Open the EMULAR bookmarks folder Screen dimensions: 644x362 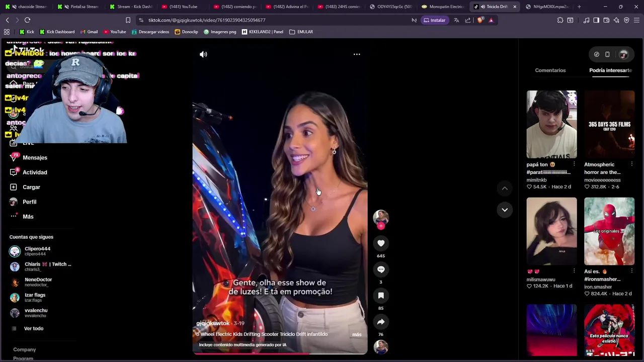[x=301, y=32]
